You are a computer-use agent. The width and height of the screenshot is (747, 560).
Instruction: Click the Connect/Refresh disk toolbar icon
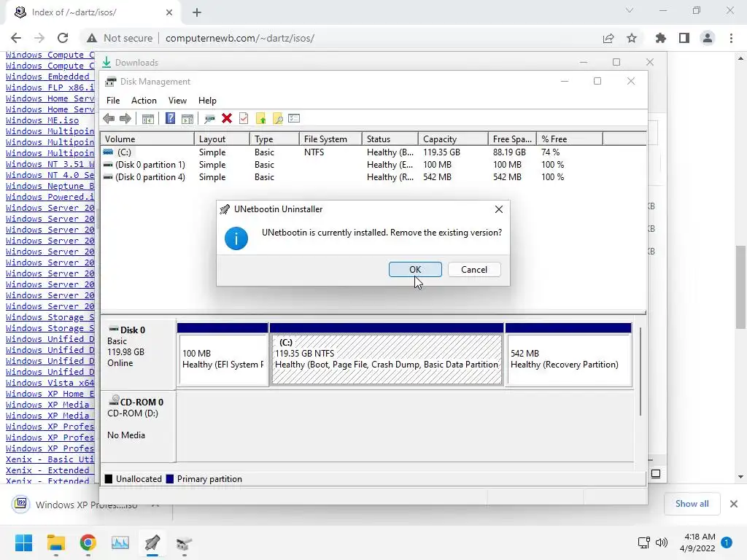point(209,119)
